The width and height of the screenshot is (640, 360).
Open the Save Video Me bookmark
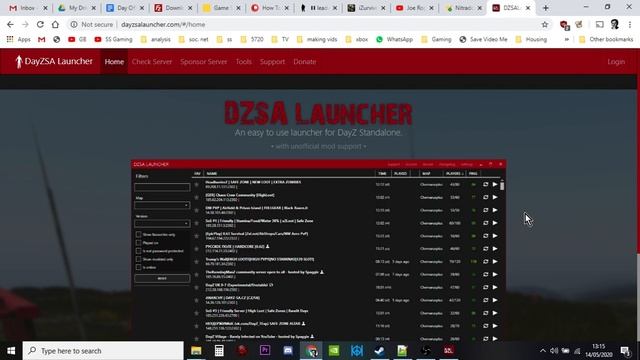coord(483,40)
